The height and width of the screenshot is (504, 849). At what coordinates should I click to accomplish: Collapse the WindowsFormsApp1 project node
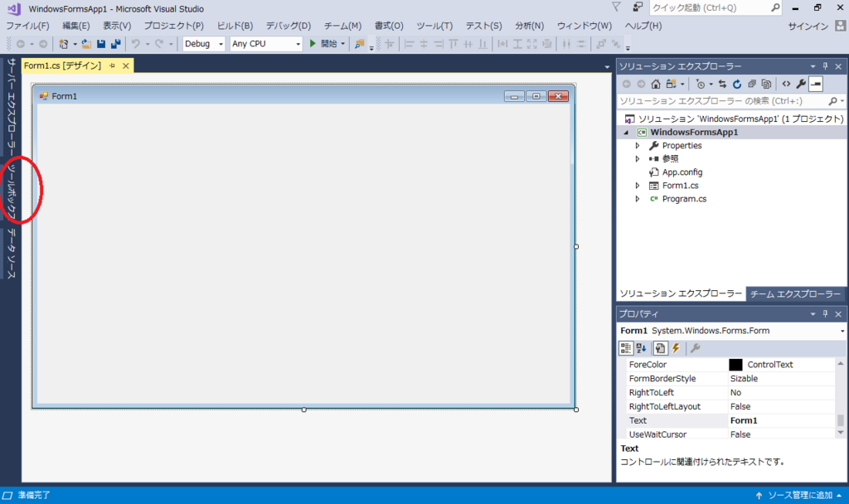click(x=627, y=133)
